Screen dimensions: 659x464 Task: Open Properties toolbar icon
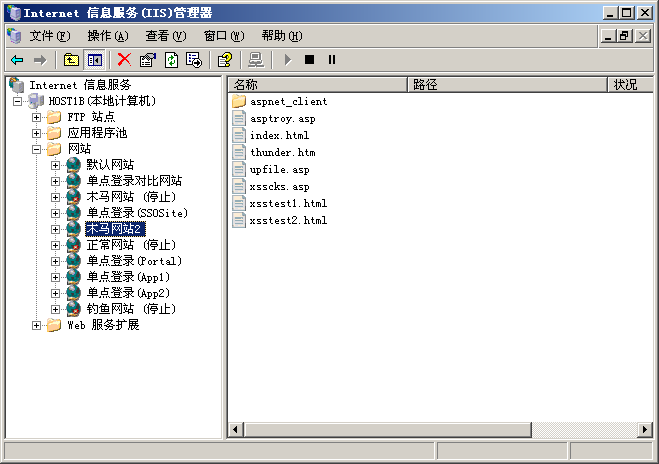(148, 60)
